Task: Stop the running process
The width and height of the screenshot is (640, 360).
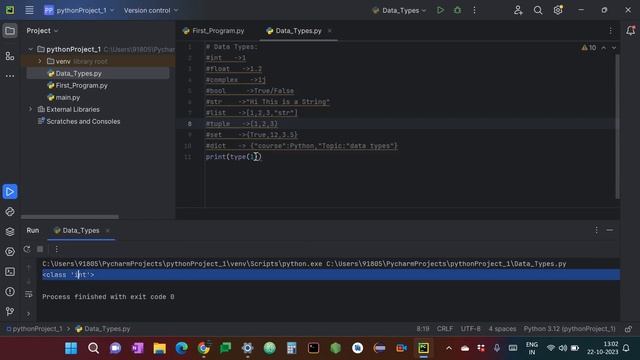Action: [40, 249]
